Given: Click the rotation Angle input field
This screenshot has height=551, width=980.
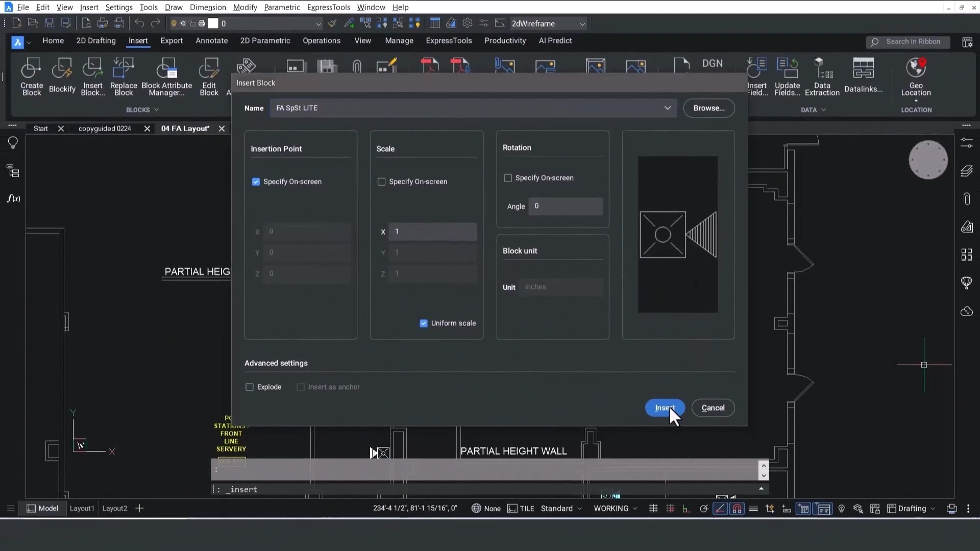Looking at the screenshot, I should click(x=566, y=206).
